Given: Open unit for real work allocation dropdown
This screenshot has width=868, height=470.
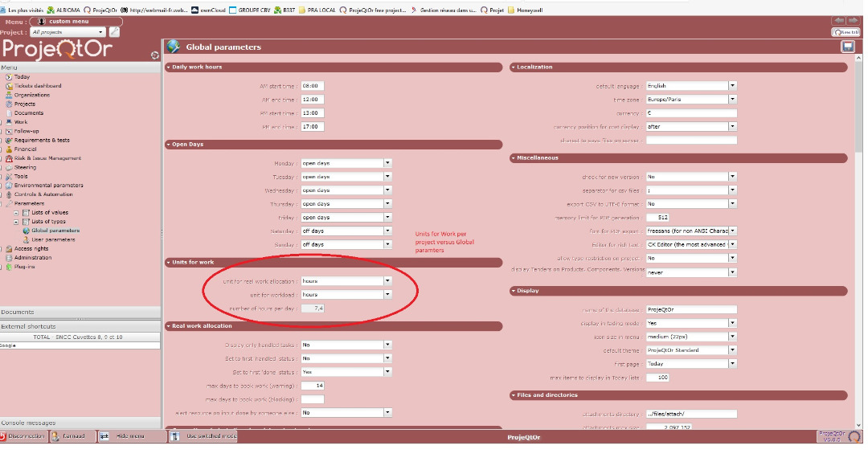Looking at the screenshot, I should (387, 281).
